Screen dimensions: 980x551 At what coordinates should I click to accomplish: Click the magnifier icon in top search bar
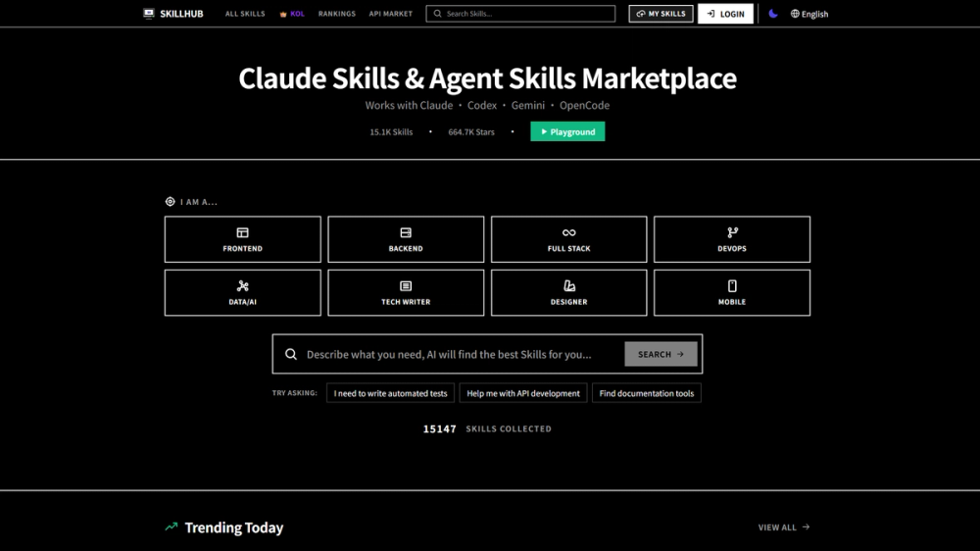437,14
